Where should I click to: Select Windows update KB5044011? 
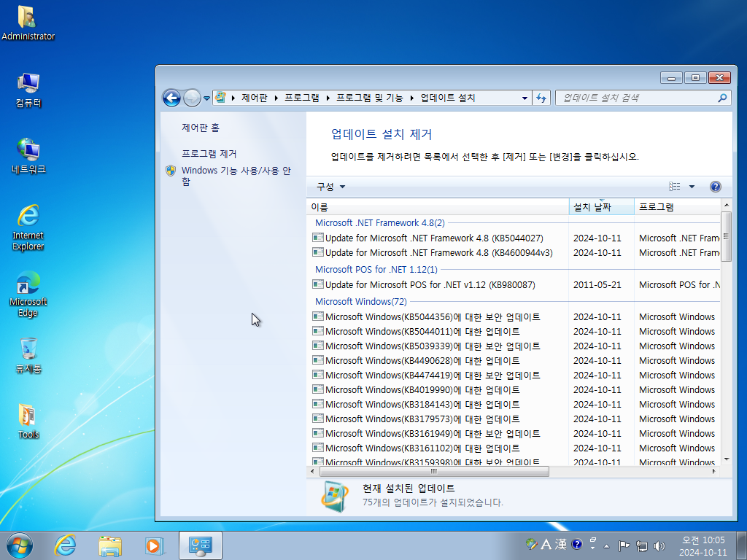pos(422,332)
